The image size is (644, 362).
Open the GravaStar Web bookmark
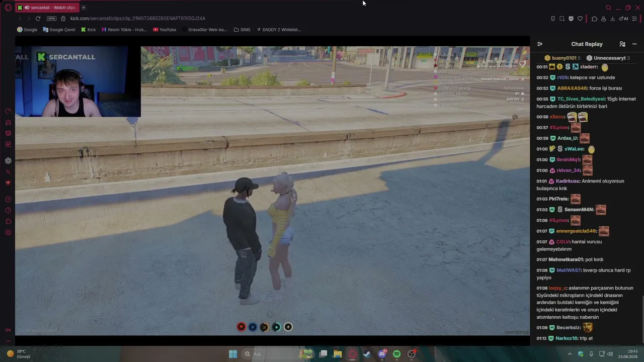click(205, 30)
